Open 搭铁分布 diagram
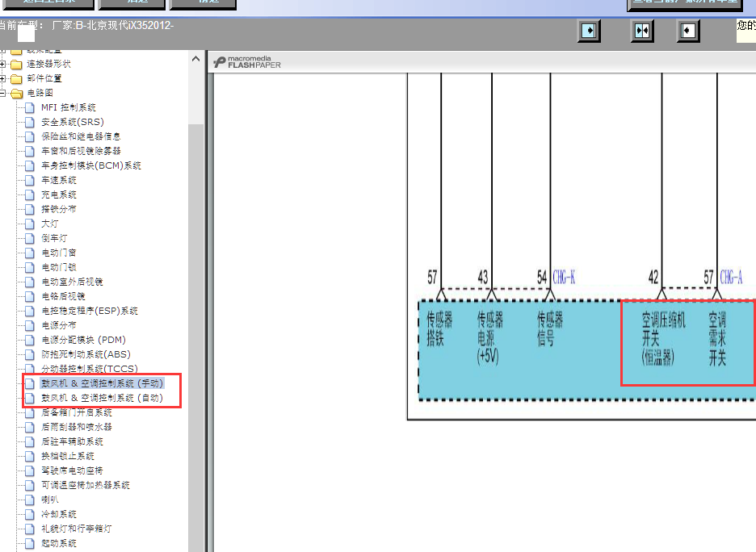756x552 pixels. pyautogui.click(x=59, y=208)
